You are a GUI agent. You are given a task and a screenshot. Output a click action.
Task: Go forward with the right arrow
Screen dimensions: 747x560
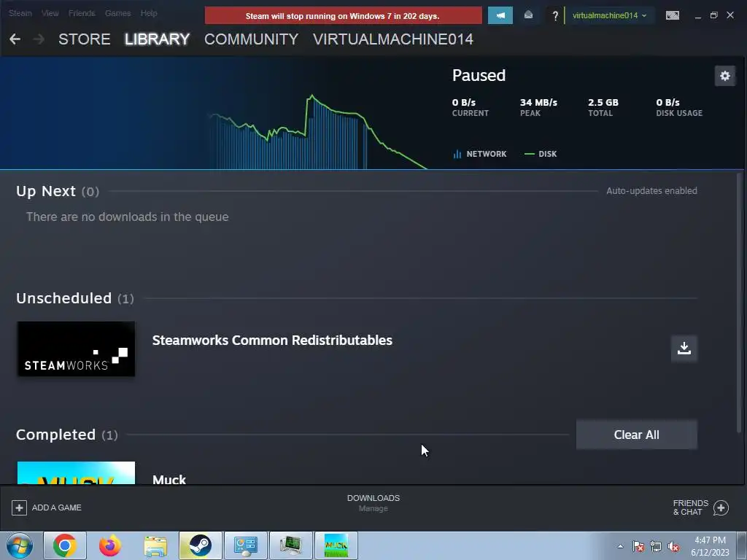click(x=39, y=39)
